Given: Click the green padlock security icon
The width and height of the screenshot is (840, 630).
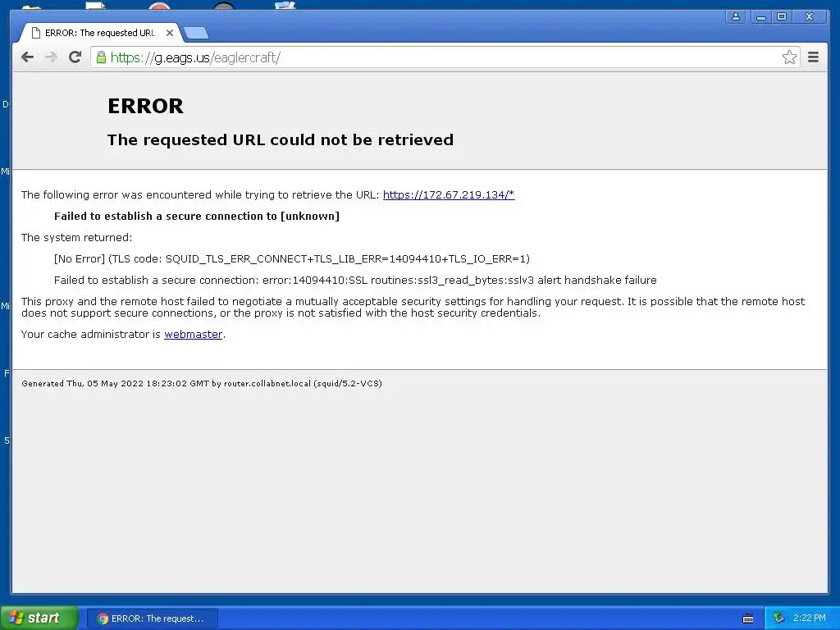Looking at the screenshot, I should pyautogui.click(x=101, y=57).
